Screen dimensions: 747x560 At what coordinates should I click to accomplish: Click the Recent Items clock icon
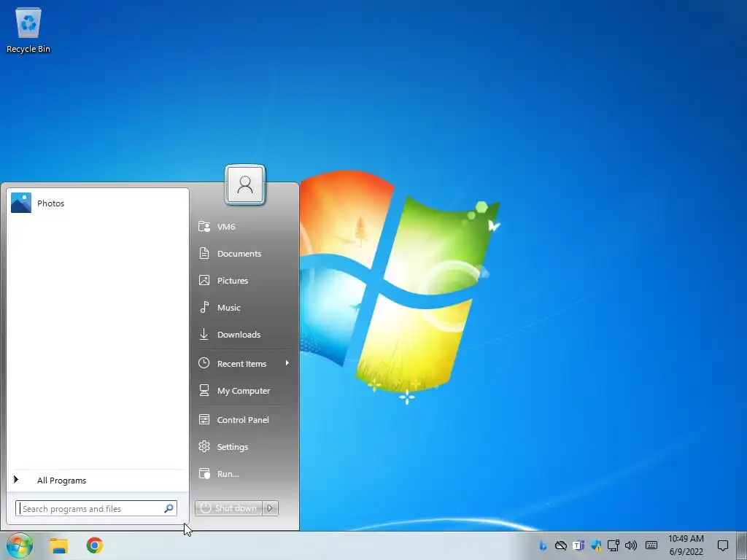[x=204, y=363]
